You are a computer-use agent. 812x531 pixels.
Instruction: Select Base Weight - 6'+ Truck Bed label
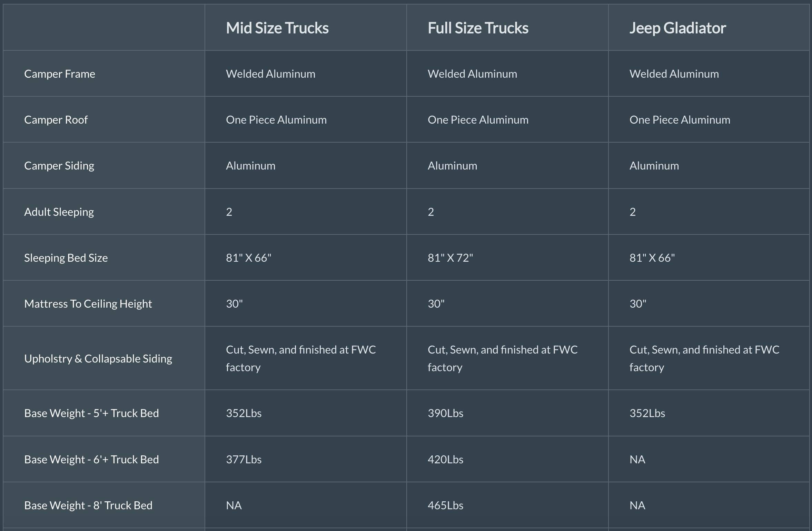(91, 460)
